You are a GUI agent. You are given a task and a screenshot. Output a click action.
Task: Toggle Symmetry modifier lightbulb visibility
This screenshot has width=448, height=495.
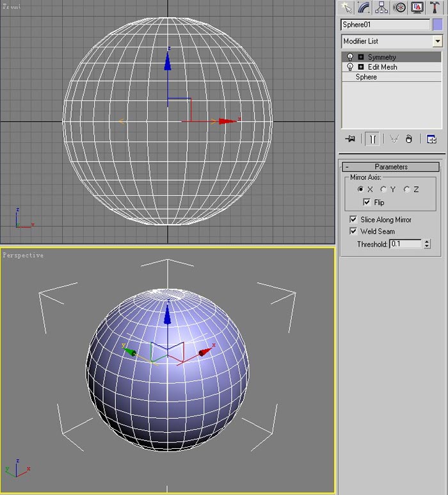[350, 57]
